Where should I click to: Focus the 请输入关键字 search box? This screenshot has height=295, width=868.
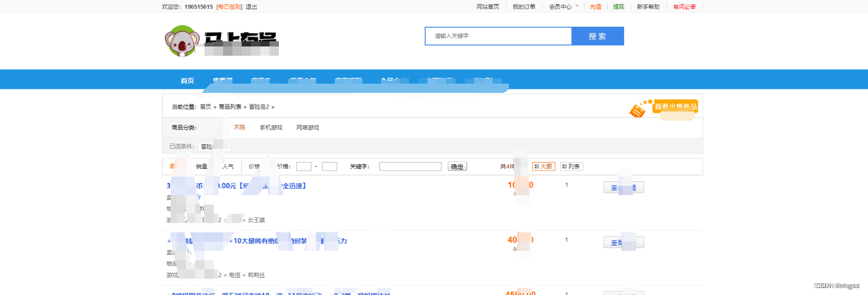click(498, 36)
